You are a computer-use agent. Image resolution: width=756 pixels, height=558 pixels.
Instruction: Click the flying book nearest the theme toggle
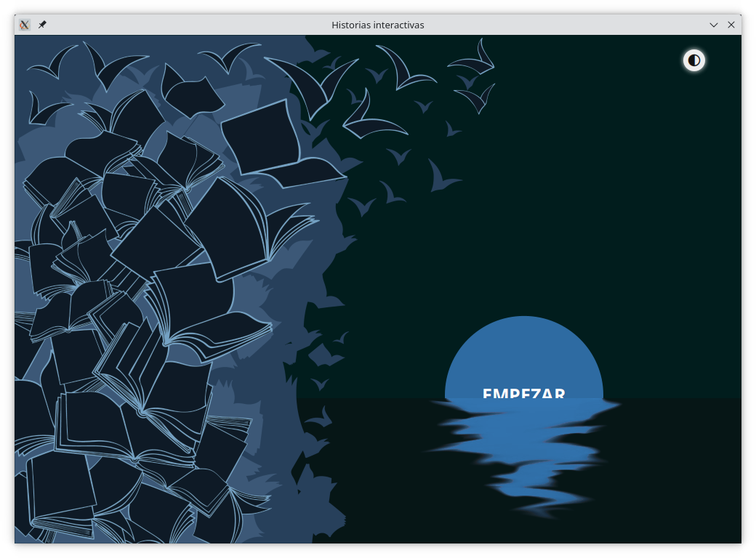[x=476, y=62]
